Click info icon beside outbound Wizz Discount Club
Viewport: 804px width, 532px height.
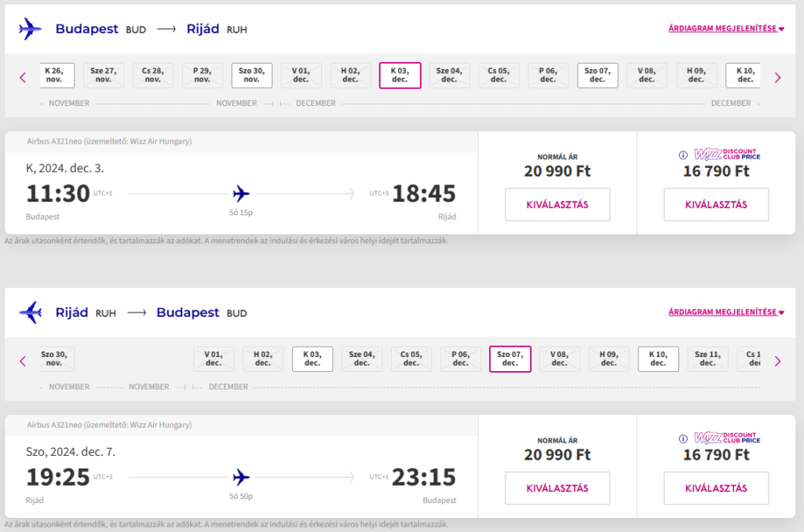tap(683, 155)
